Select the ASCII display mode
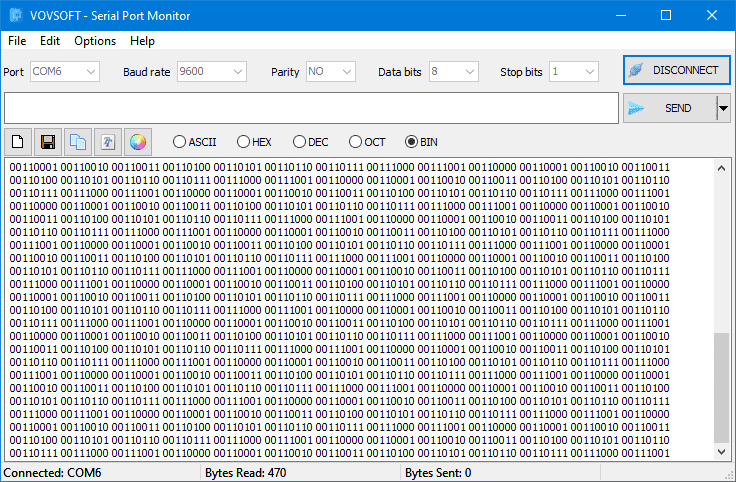Image resolution: width=736 pixels, height=482 pixels. [194, 142]
